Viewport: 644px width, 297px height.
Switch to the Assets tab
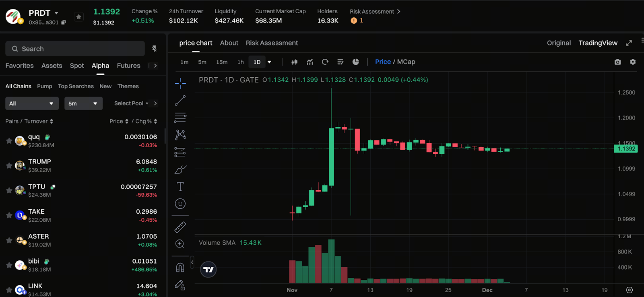tap(52, 66)
